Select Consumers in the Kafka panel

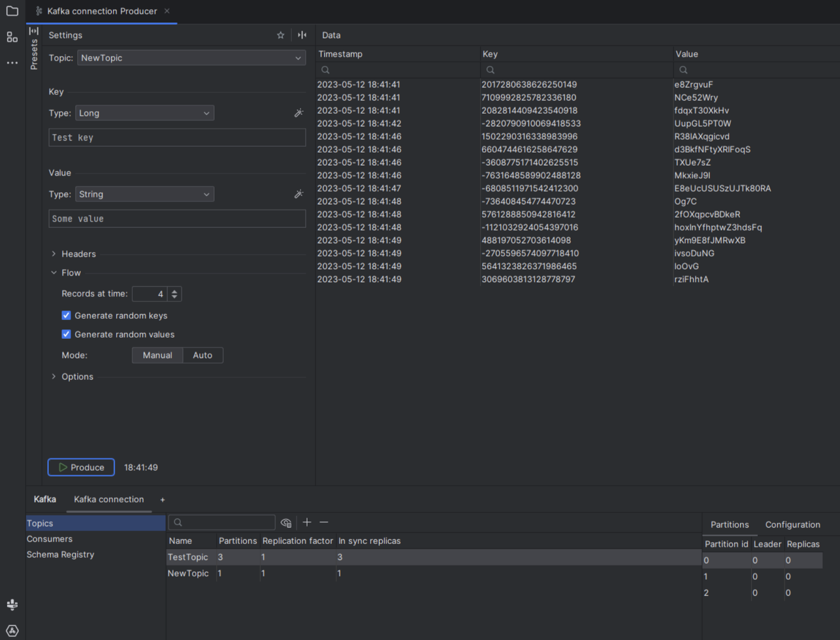pyautogui.click(x=50, y=539)
